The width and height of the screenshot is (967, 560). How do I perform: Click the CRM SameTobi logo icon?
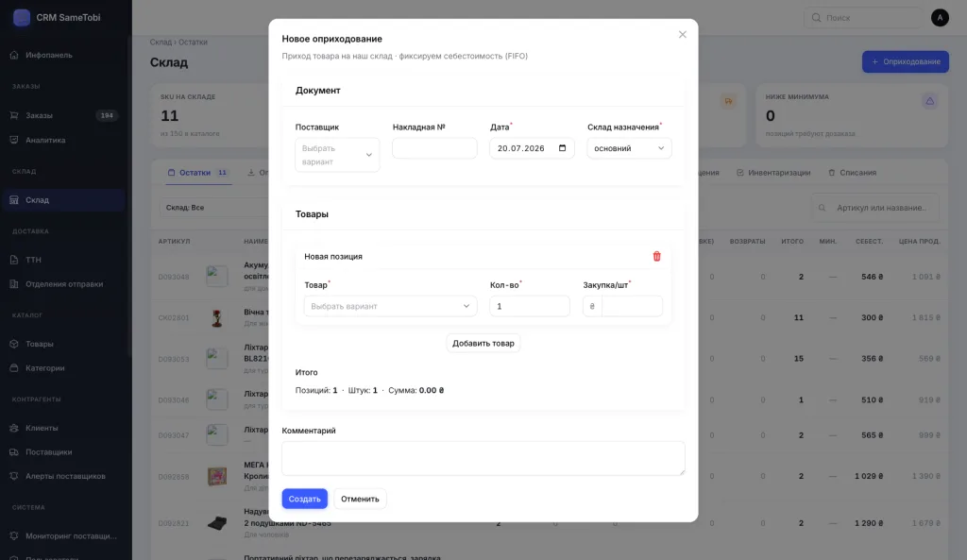[x=22, y=17]
